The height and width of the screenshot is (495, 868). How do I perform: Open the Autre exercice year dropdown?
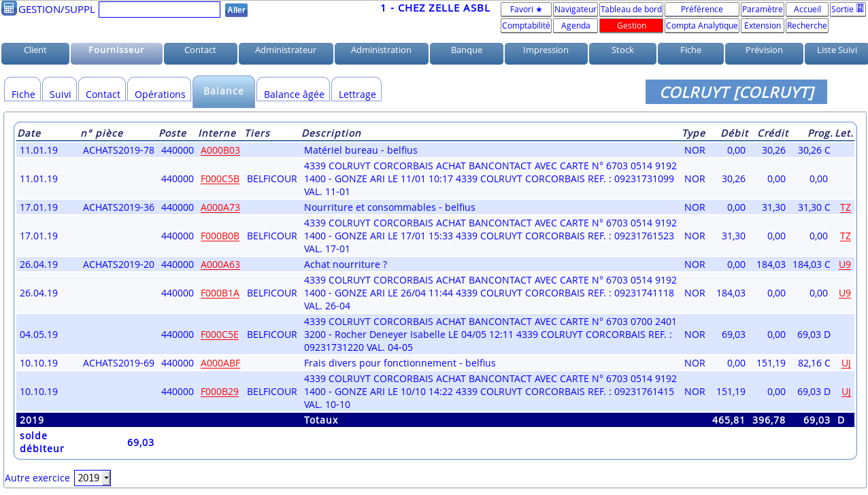[92, 478]
